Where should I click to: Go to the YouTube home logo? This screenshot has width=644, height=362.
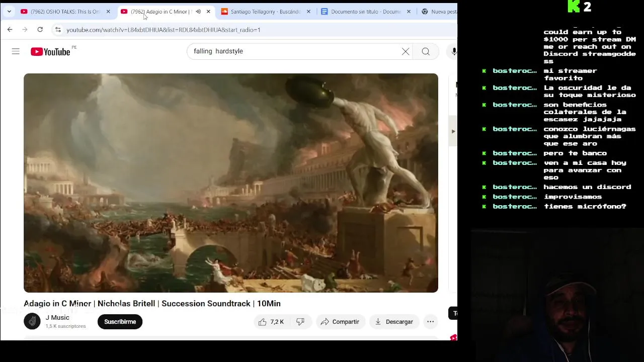(x=50, y=51)
